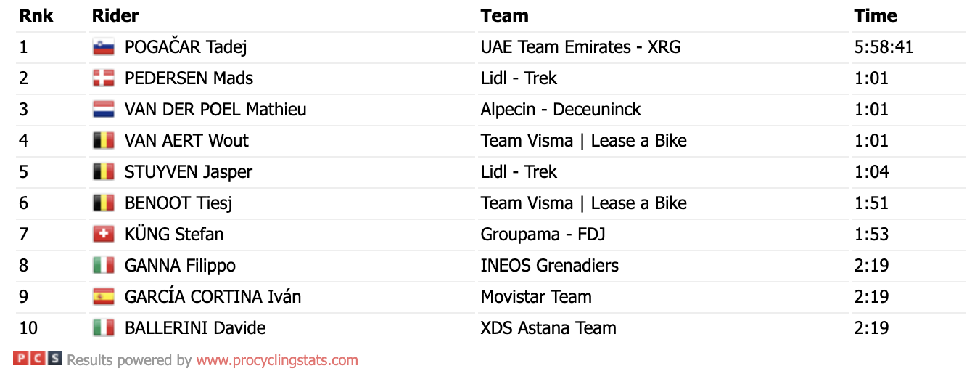Select rider STUYVEN Jasper
The width and height of the screenshot is (980, 387).
(x=189, y=172)
